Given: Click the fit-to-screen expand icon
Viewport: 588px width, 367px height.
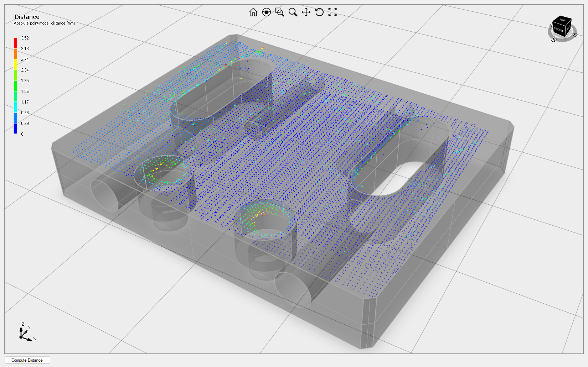Looking at the screenshot, I should click(x=332, y=12).
